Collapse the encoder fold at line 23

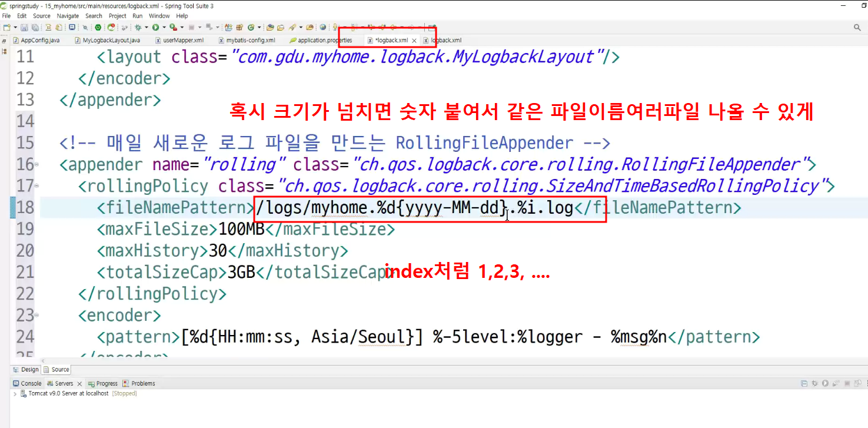pos(37,316)
